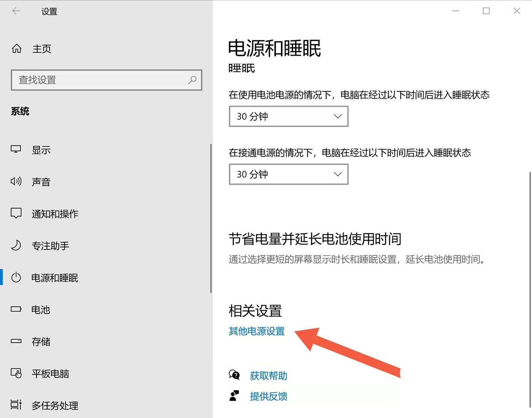
Task: Click the 获取帮助 help link
Action: point(268,375)
